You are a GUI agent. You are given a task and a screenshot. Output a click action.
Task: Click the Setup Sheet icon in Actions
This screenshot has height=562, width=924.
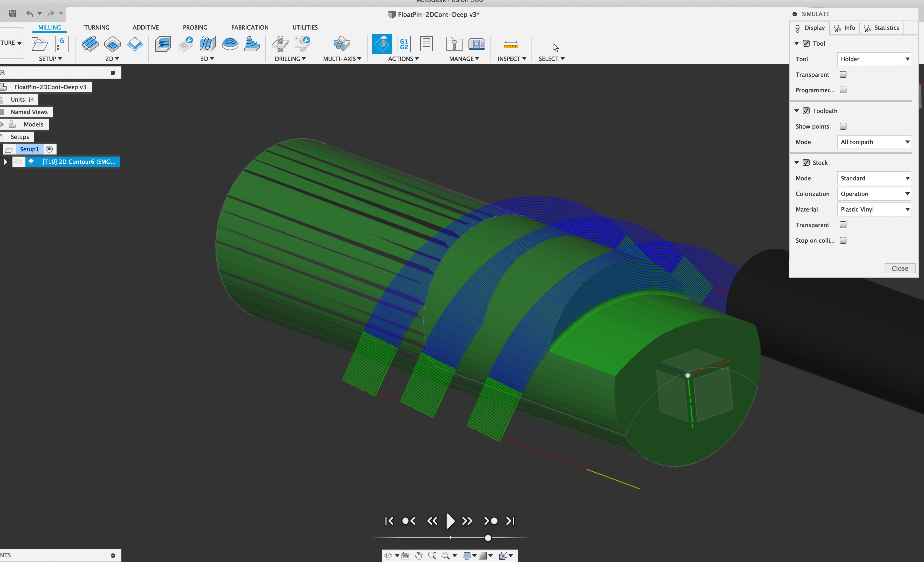(426, 44)
